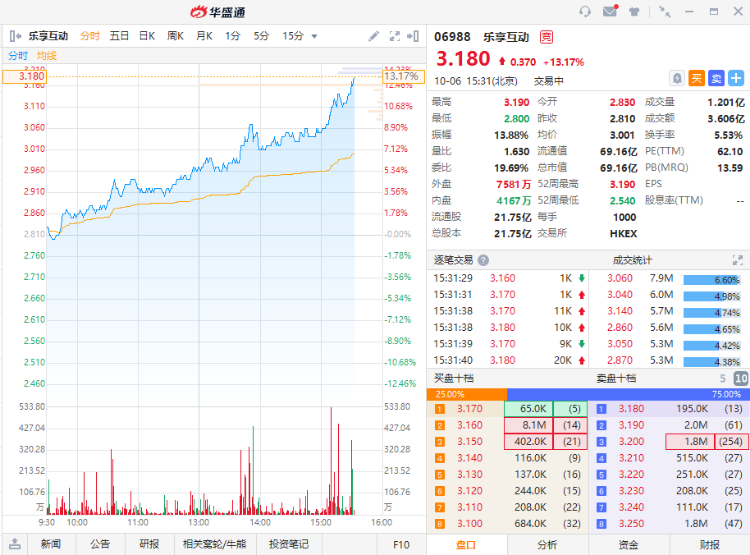This screenshot has width=750, height=555.
Task: Click the shrink window arrows icon
Action: tap(664, 11)
